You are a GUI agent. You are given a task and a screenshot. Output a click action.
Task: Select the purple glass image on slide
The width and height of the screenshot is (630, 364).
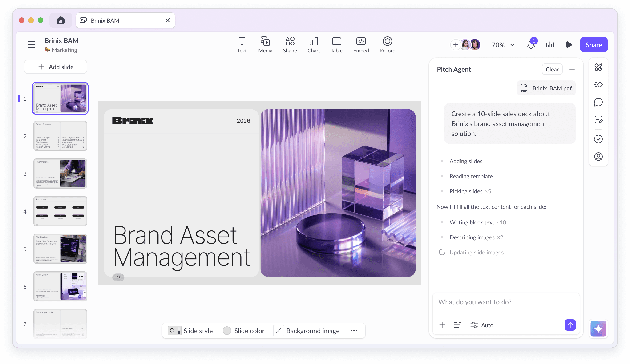[338, 193]
